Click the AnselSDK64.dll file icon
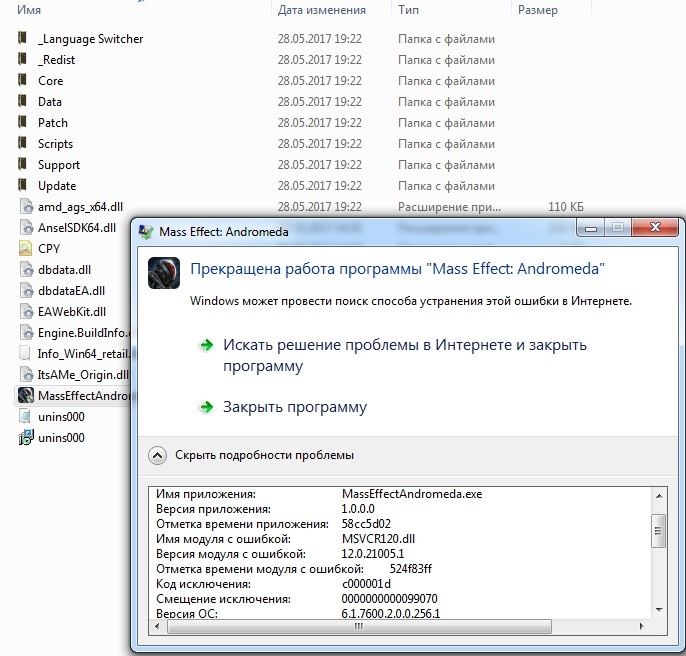The width and height of the screenshot is (686, 656). [x=26, y=227]
